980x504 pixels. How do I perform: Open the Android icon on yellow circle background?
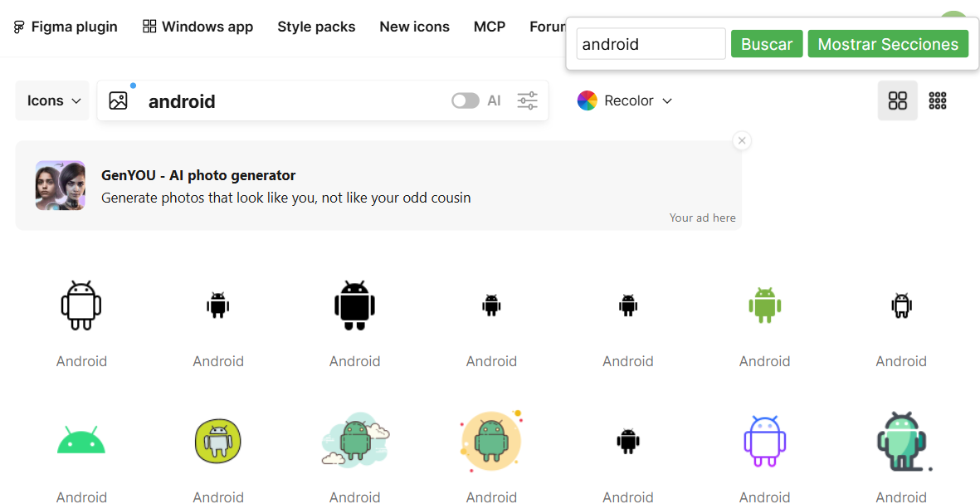tap(491, 441)
